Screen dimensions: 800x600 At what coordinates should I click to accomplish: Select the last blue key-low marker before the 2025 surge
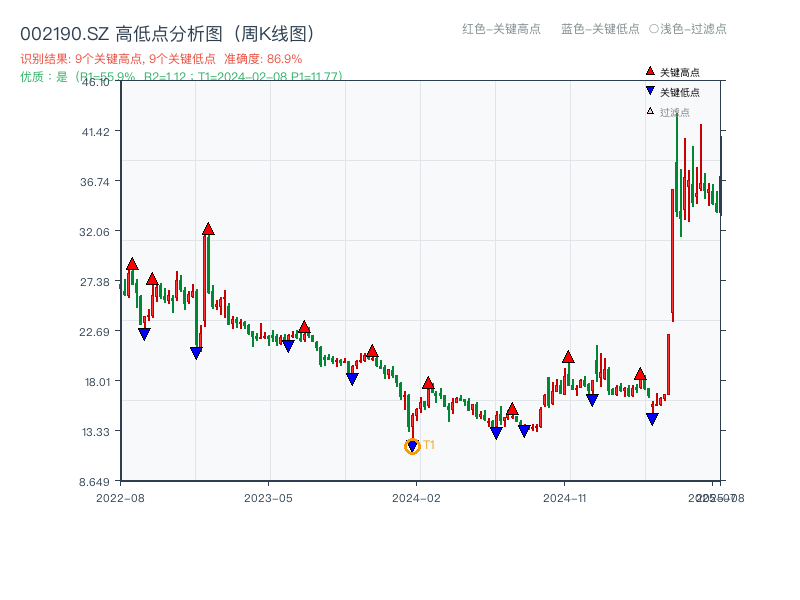[x=652, y=419]
